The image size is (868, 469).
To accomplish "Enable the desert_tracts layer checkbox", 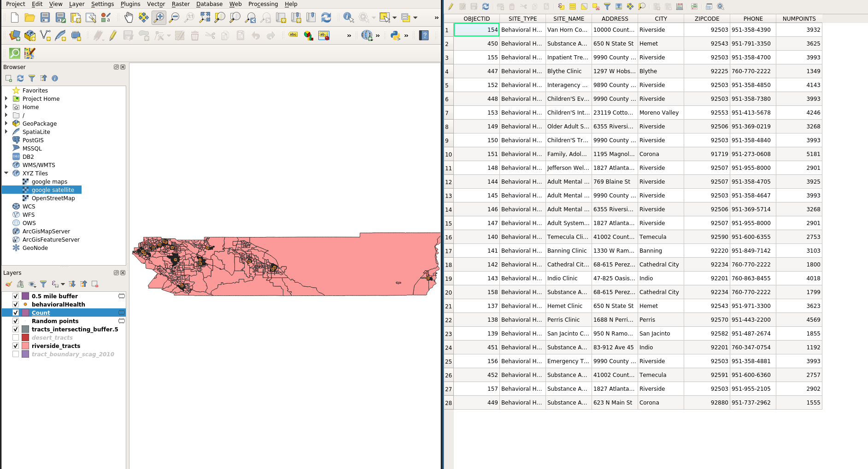I will pos(16,337).
